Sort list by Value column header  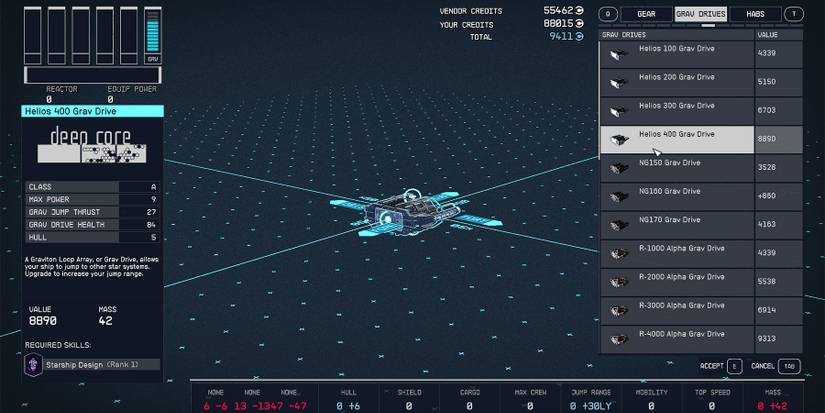(778, 34)
